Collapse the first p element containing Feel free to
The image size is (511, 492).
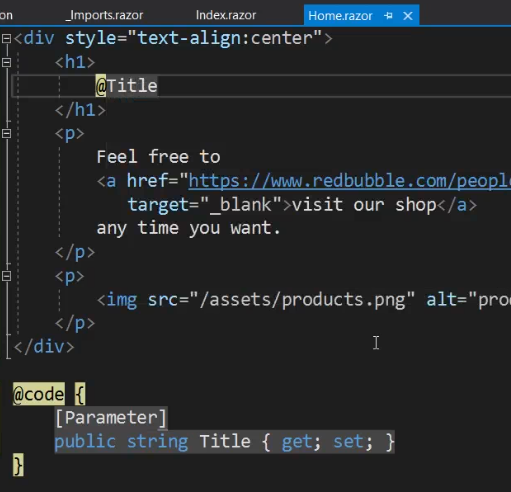click(6, 134)
